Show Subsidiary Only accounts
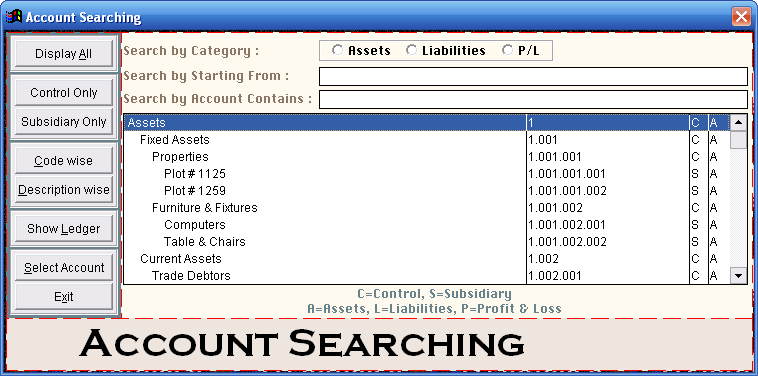Image resolution: width=758 pixels, height=376 pixels. 64,121
